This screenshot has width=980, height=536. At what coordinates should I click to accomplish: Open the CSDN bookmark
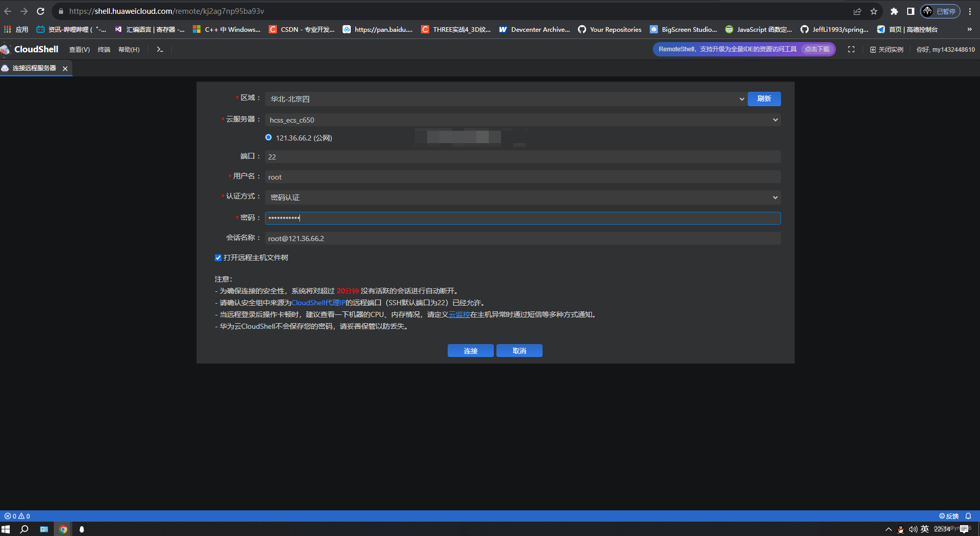(302, 29)
